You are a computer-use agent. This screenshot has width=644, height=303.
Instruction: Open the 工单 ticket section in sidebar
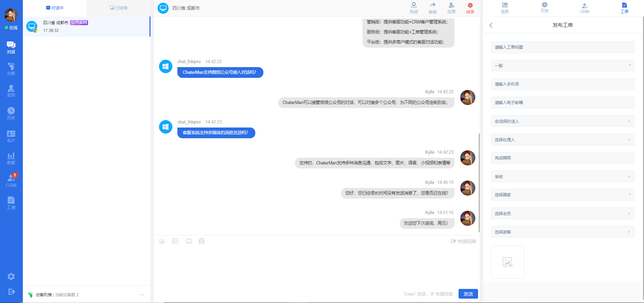[x=11, y=203]
